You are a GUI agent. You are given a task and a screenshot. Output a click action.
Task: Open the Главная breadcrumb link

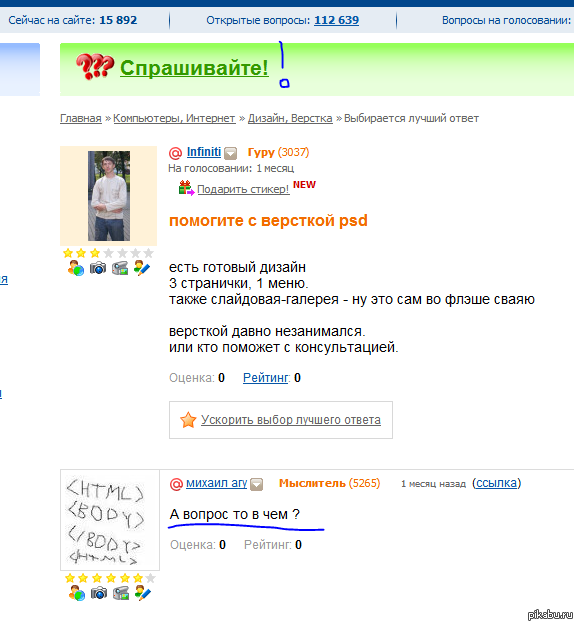tap(81, 118)
